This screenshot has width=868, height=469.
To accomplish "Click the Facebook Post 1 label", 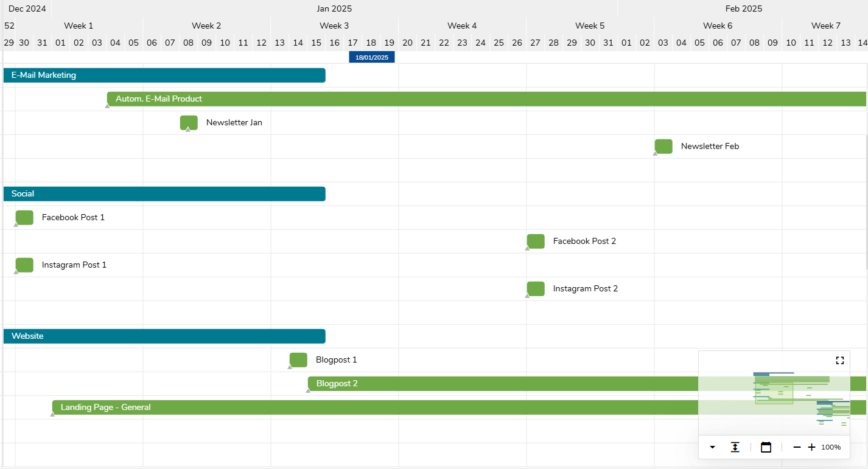I will tap(73, 217).
